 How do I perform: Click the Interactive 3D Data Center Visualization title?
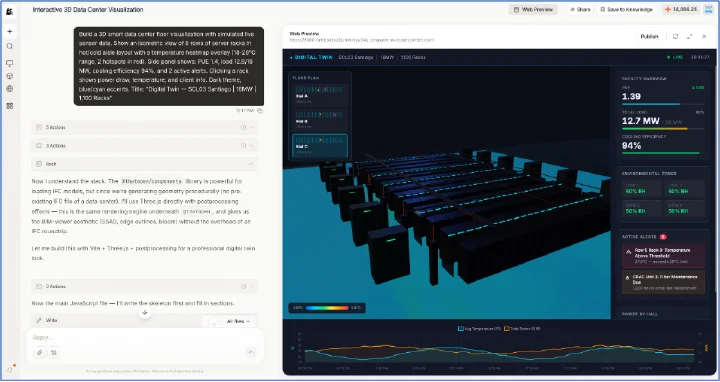[88, 10]
